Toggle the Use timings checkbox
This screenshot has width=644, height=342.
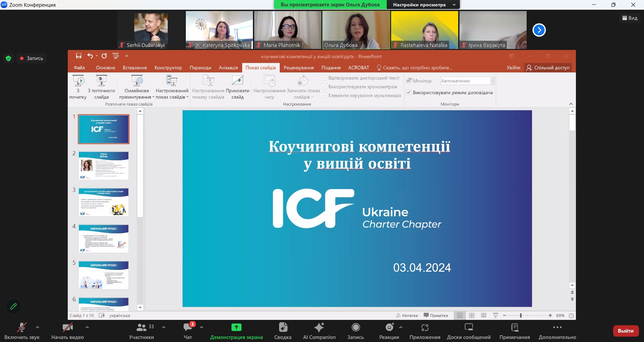[324, 87]
